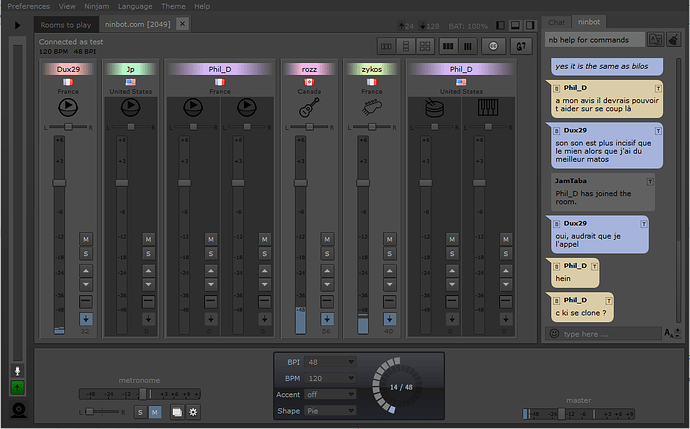Viewport: 690px width, 429px height.
Task: Click the microphone icon in left strip
Action: point(18,371)
